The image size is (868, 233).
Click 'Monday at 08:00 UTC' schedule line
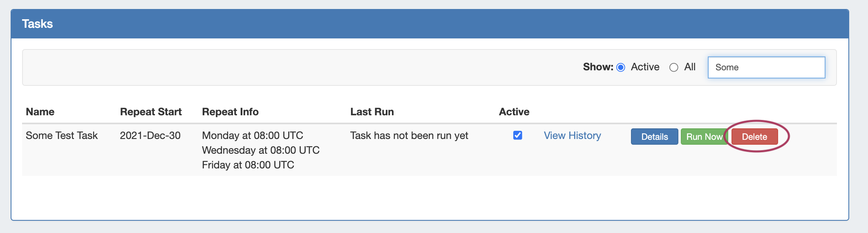point(253,136)
